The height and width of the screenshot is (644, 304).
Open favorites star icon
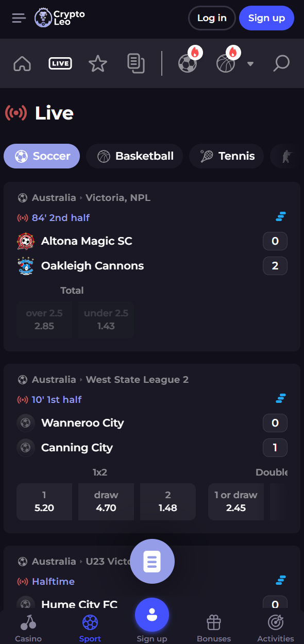[x=98, y=64]
